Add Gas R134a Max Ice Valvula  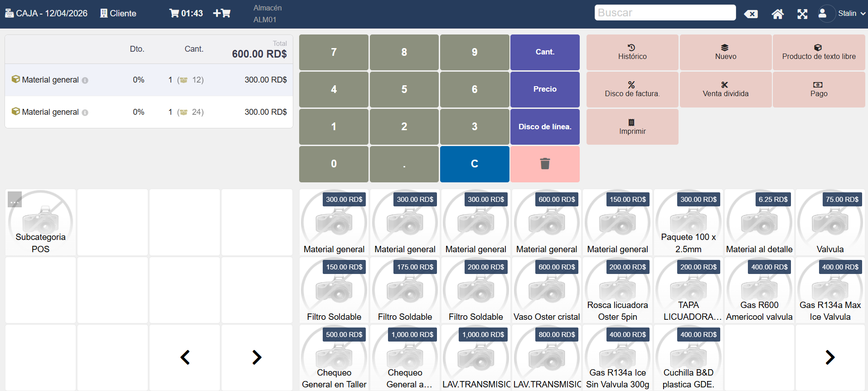[x=830, y=290]
